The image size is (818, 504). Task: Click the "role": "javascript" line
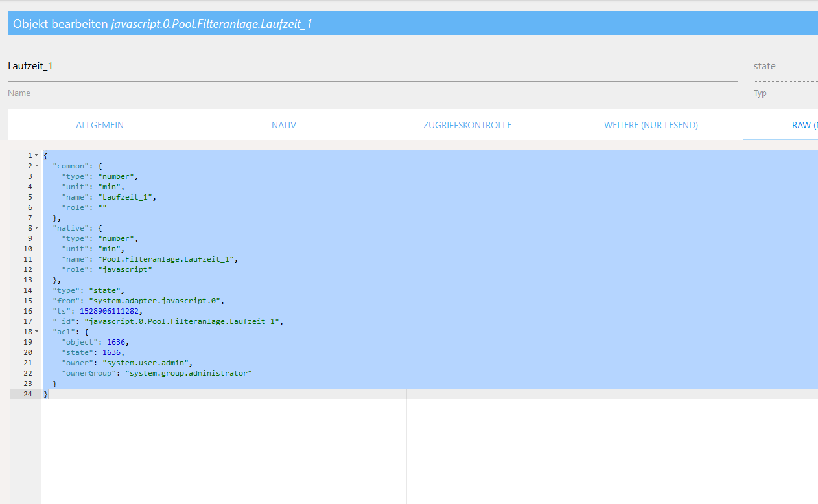[107, 269]
